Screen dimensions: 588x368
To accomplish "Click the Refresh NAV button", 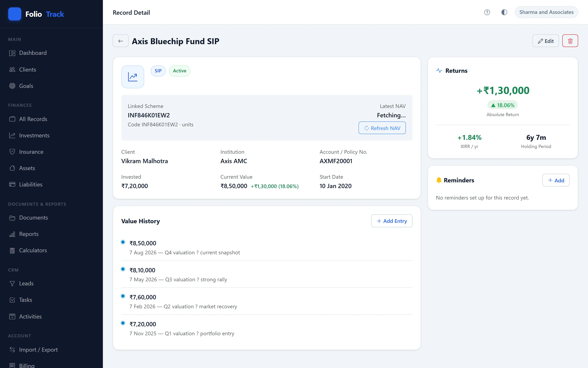I will [x=382, y=128].
